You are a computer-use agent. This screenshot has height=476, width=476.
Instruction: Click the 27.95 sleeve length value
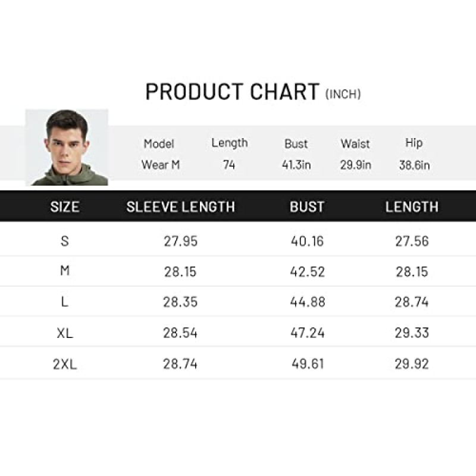click(x=181, y=242)
